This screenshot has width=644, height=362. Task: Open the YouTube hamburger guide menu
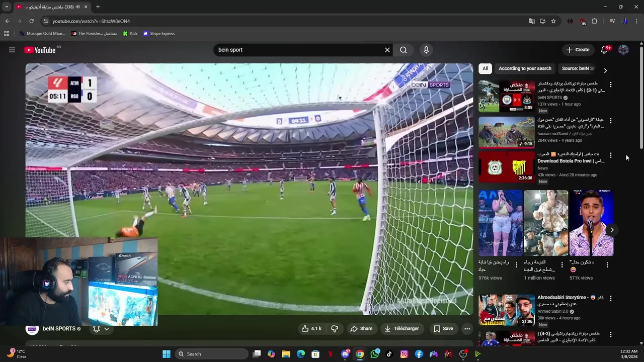click(x=12, y=50)
